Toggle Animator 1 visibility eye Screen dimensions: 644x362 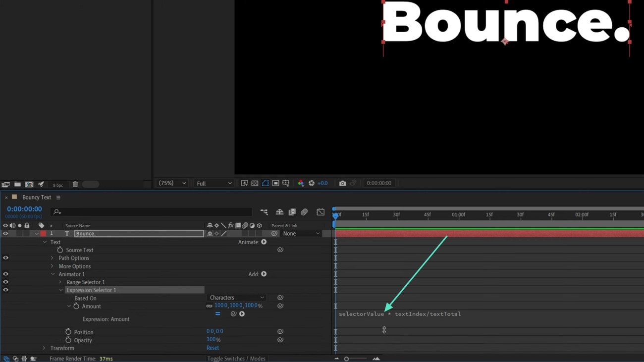(x=5, y=274)
